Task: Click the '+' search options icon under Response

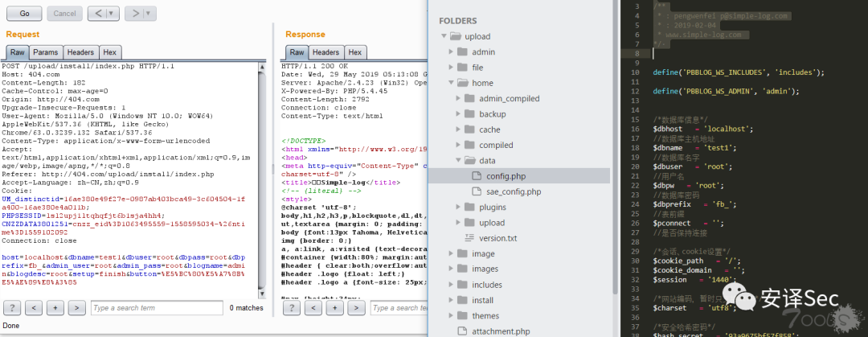Action: click(334, 308)
